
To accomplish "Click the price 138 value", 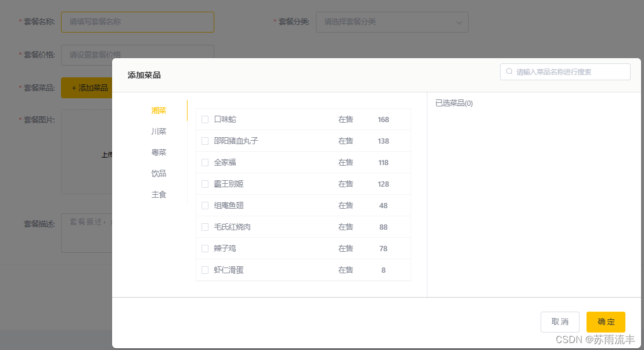I will tap(383, 141).
